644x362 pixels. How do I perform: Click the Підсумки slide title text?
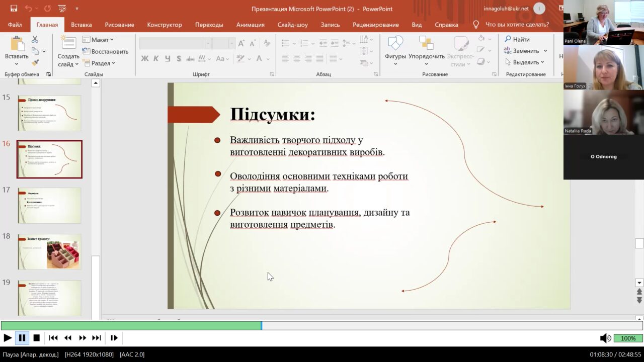[x=273, y=114]
